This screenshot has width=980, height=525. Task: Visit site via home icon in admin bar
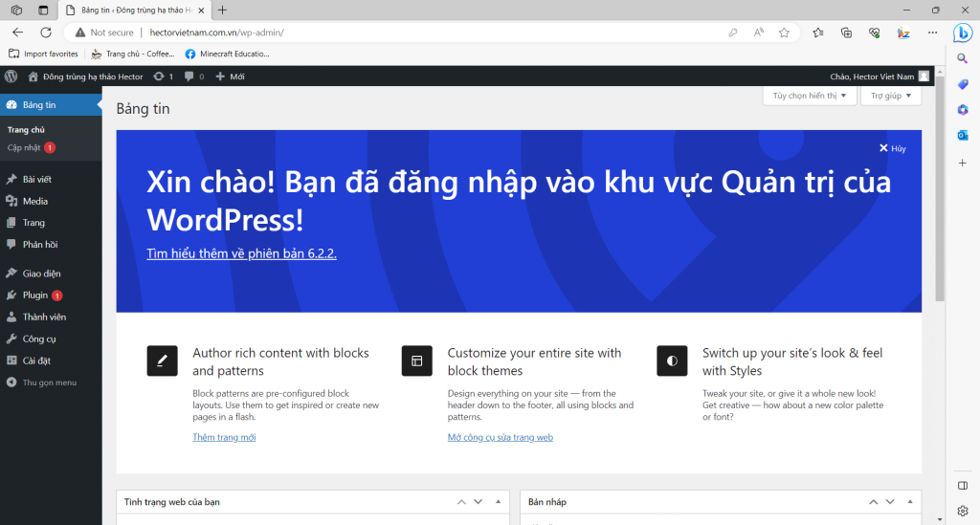click(x=33, y=77)
